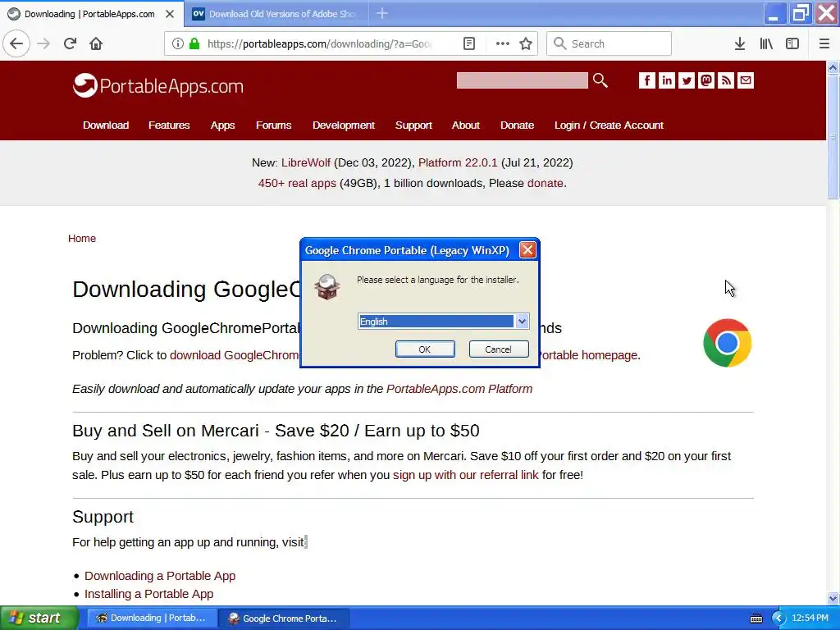Focus the browser Search box

tap(609, 43)
